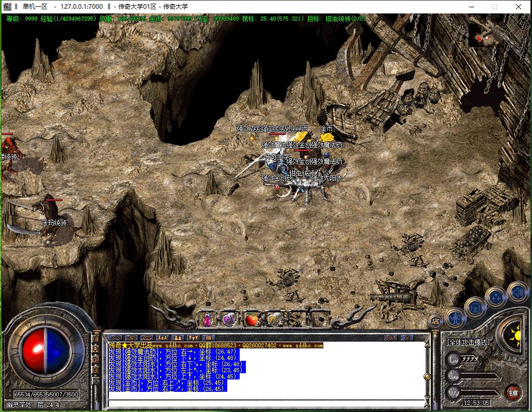Open the 店 shop round button
The width and height of the screenshot is (532, 412).
click(435, 322)
